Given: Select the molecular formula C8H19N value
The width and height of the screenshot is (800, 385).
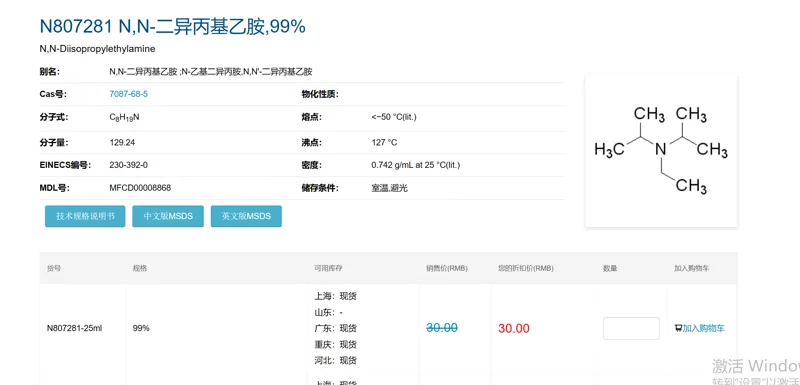Looking at the screenshot, I should point(124,117).
